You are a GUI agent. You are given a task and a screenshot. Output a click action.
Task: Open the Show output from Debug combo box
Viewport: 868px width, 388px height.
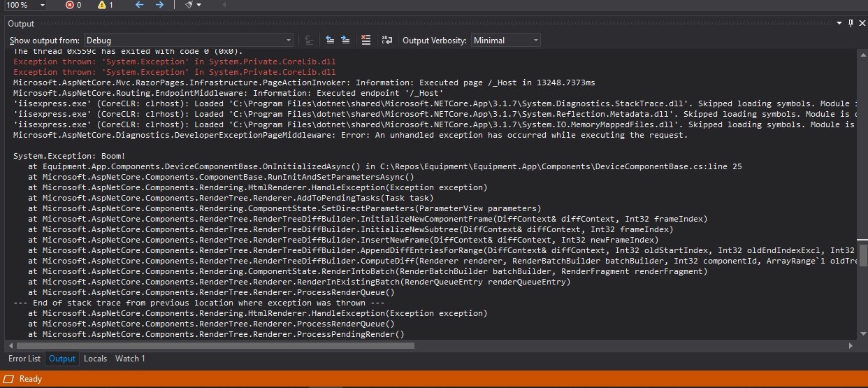pos(188,41)
